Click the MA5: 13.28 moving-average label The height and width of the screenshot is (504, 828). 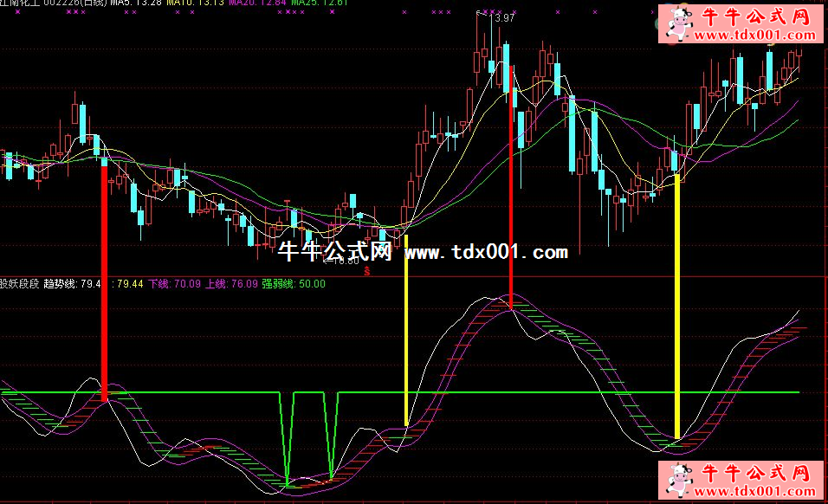pos(136,3)
